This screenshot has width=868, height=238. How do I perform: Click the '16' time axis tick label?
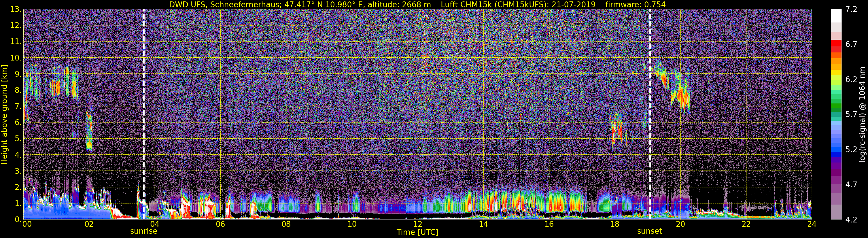click(x=549, y=224)
